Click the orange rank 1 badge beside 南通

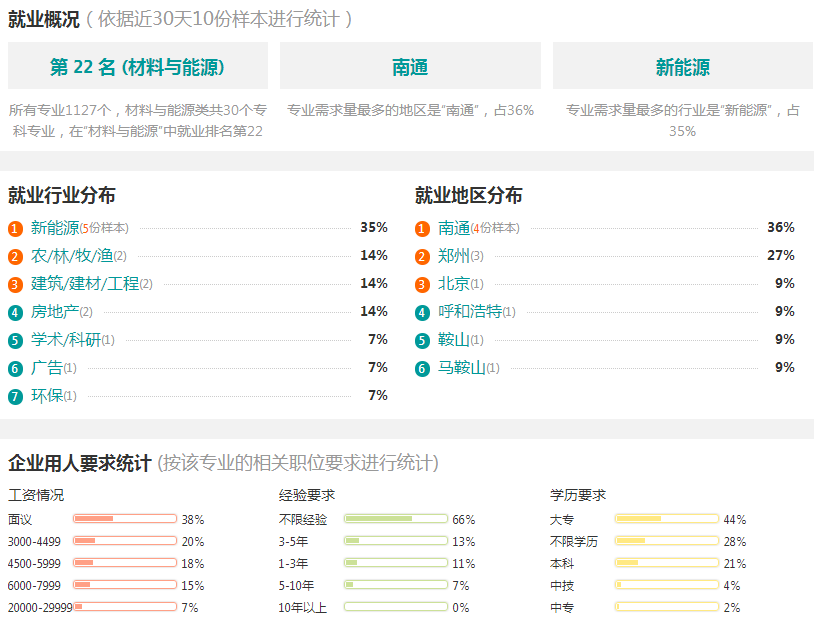[422, 228]
